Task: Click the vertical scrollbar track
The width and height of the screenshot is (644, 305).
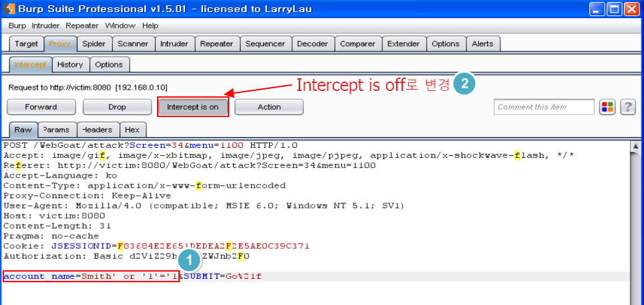Action: click(636, 228)
